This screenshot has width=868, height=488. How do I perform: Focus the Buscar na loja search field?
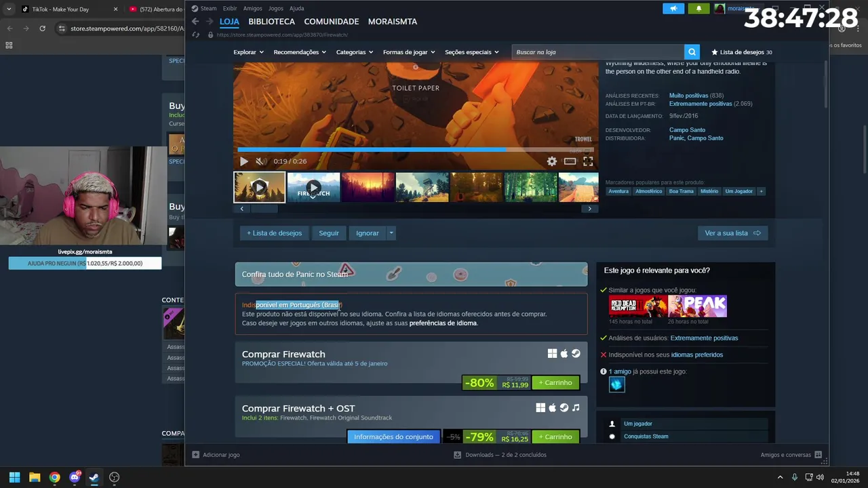click(598, 52)
